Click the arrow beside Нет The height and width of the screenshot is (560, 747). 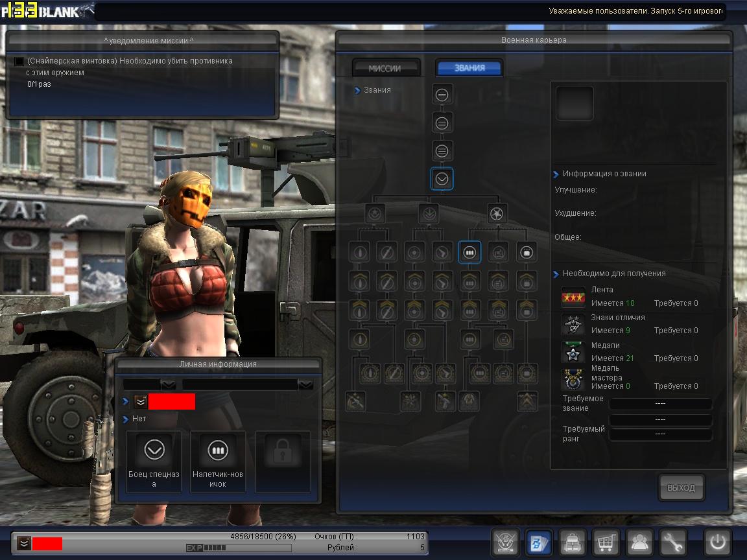click(126, 419)
